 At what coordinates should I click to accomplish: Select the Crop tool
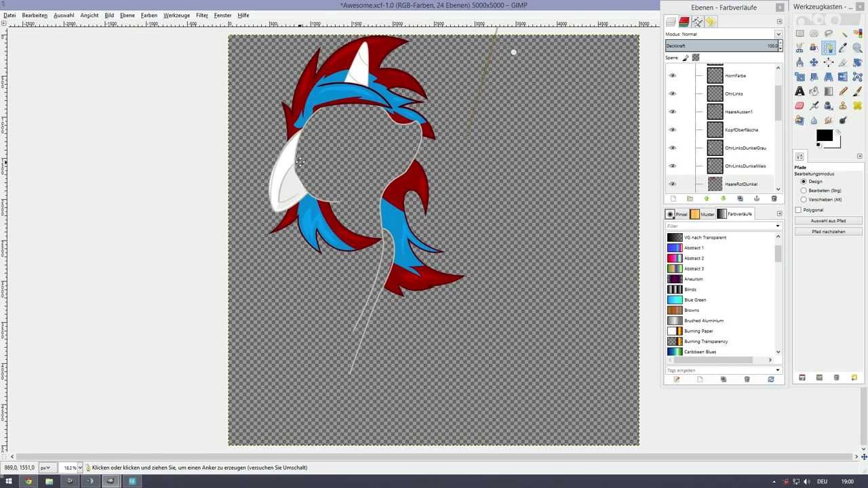point(844,62)
